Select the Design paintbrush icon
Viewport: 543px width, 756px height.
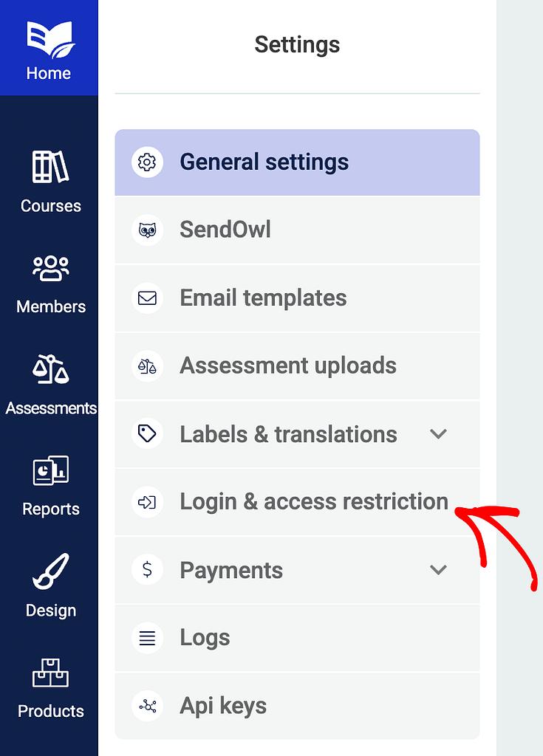(x=50, y=572)
